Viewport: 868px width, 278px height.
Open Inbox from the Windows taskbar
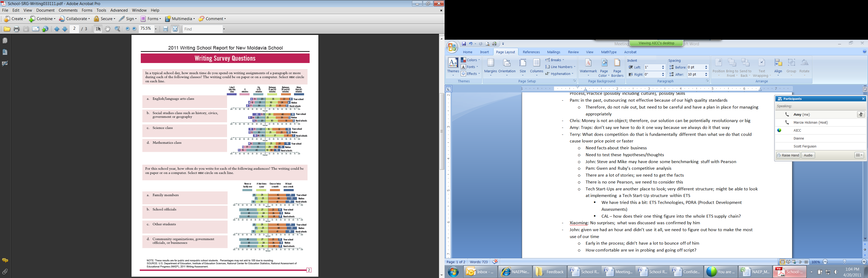[481, 272]
